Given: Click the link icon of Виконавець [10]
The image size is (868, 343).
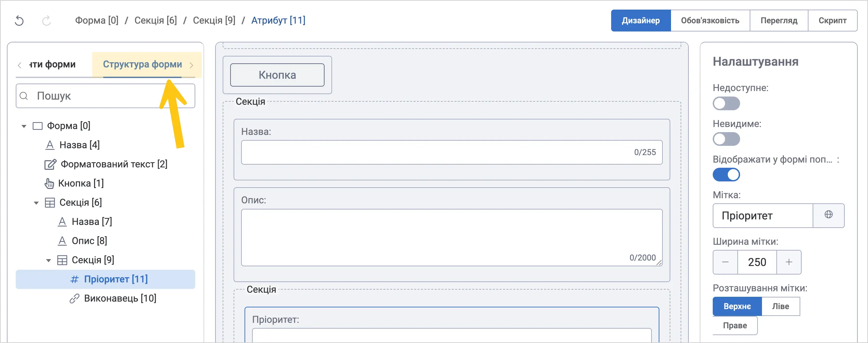Looking at the screenshot, I should click(x=75, y=298).
